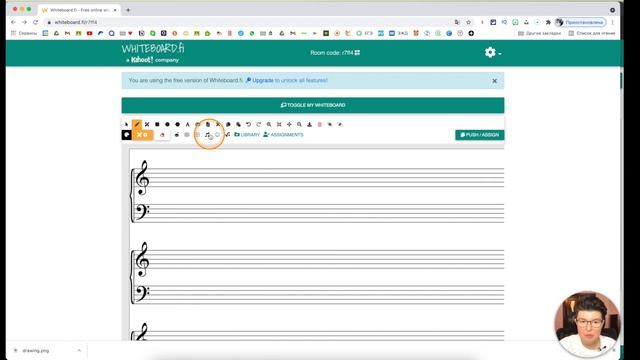
Task: Open the Chrome extensions puzzle icon
Action: tap(548, 22)
